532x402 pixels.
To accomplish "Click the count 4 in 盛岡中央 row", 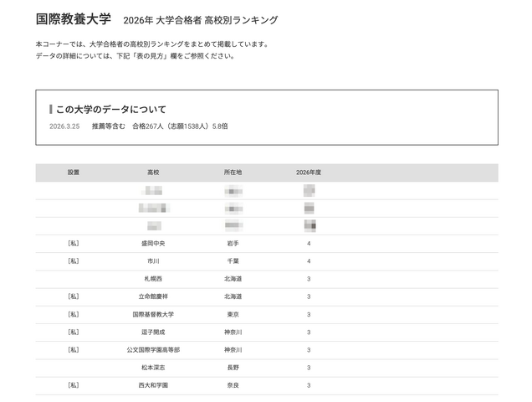I will [309, 244].
